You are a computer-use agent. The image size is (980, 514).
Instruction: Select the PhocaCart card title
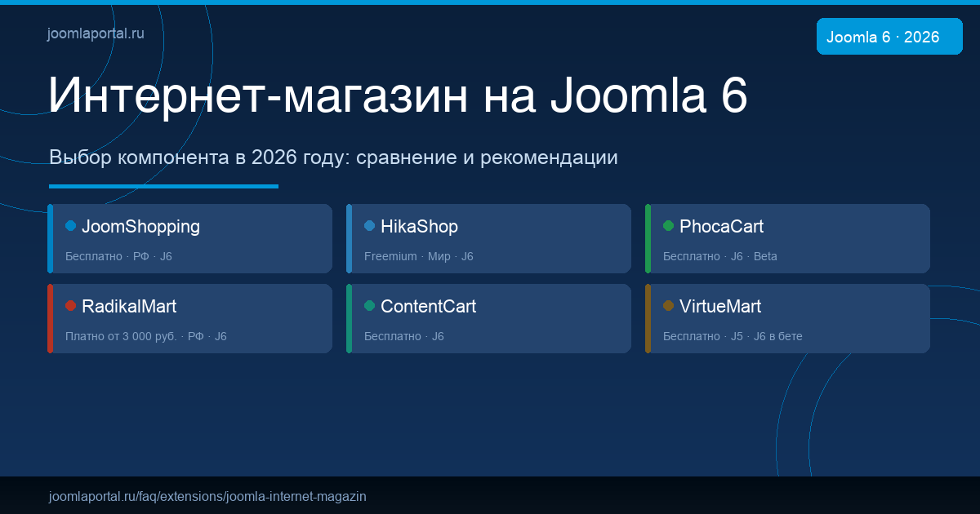pyautogui.click(x=721, y=227)
